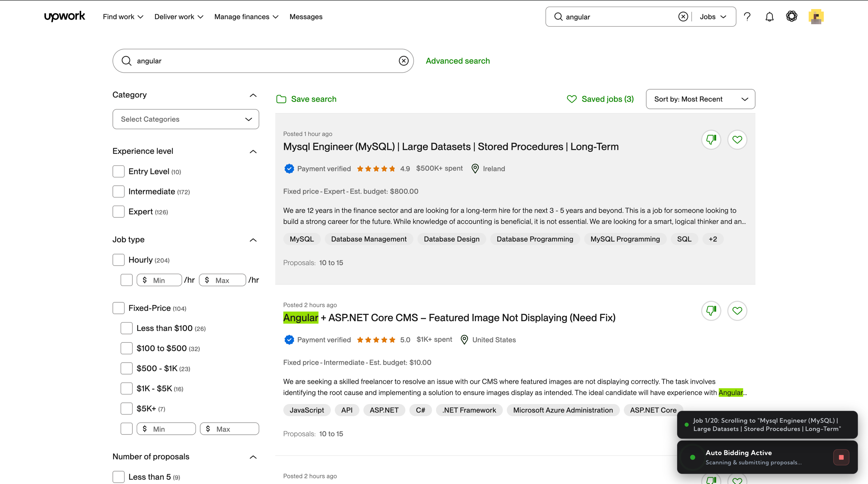Collapse the Number of proposals section
This screenshot has width=868, height=484.
tap(253, 457)
